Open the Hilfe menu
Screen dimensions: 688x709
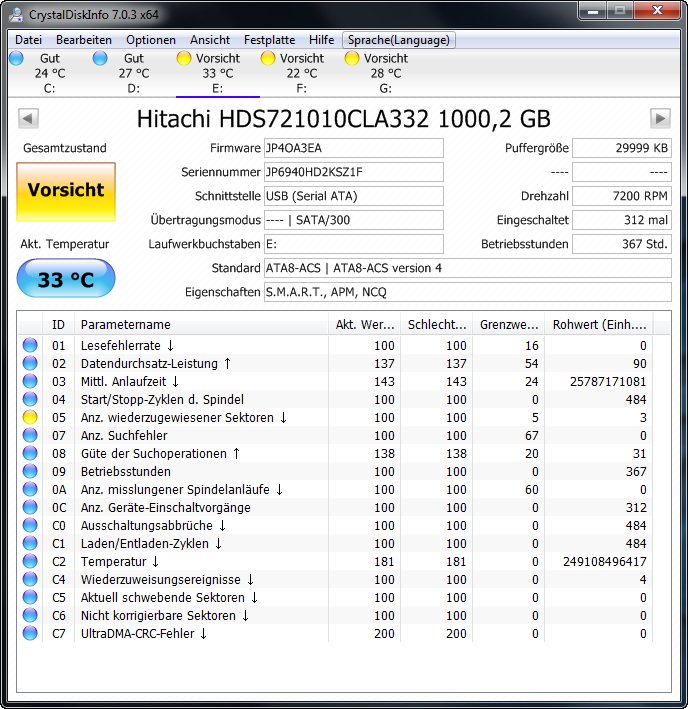(x=321, y=40)
